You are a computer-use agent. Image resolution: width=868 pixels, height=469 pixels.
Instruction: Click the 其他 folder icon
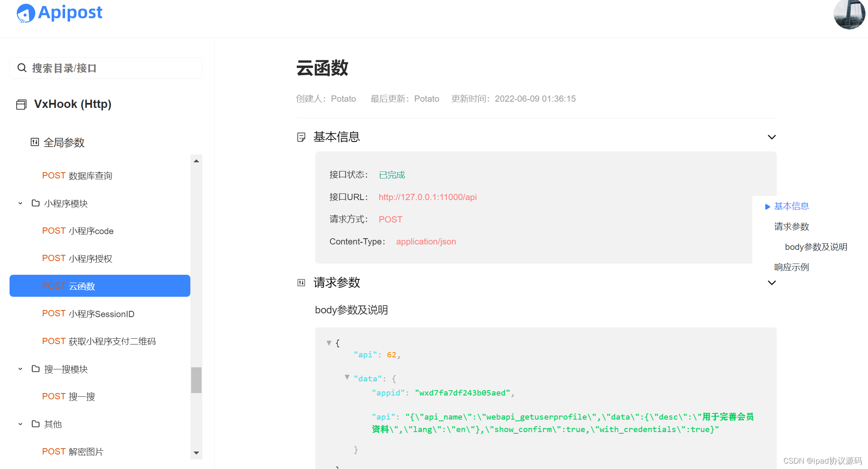pos(36,424)
